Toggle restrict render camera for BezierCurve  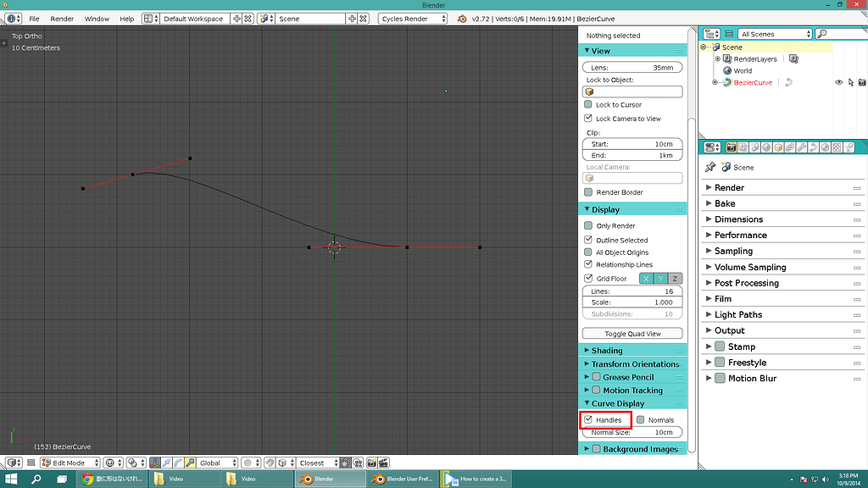(x=862, y=82)
